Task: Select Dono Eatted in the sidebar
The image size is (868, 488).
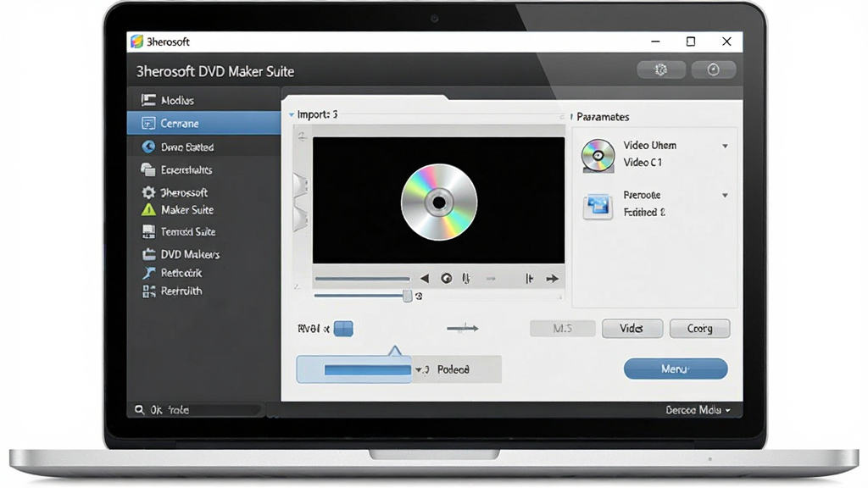Action: pyautogui.click(x=203, y=147)
